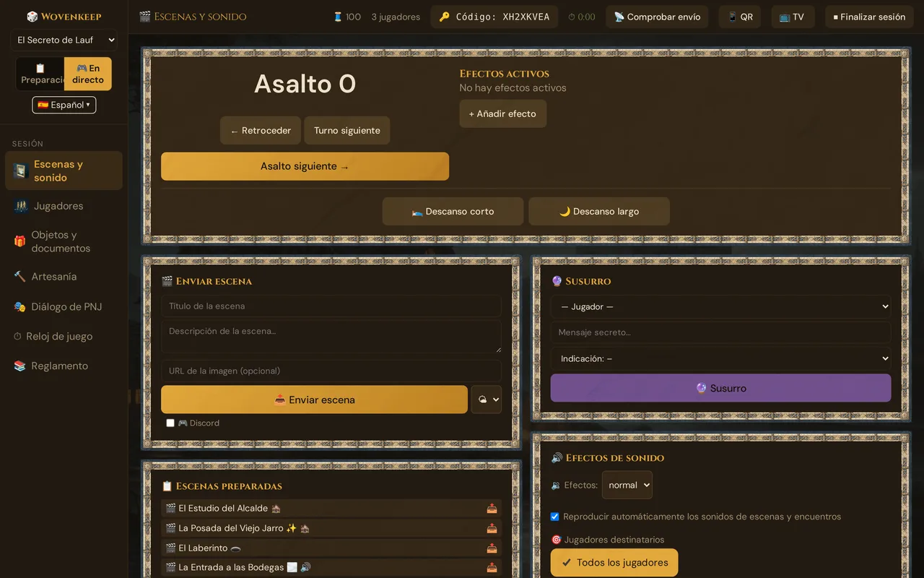Screen dimensions: 924x578
Task: Trigger a Descanso largo
Action: 599,212
